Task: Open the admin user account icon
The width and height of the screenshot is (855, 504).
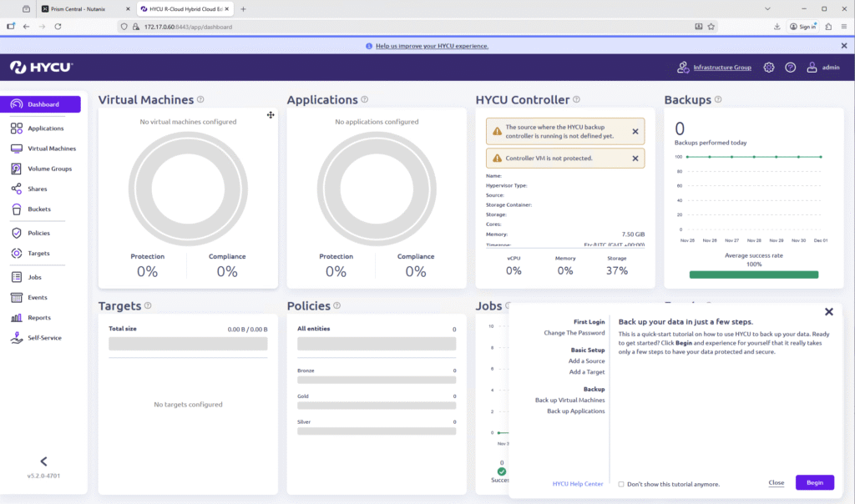Action: pos(812,67)
